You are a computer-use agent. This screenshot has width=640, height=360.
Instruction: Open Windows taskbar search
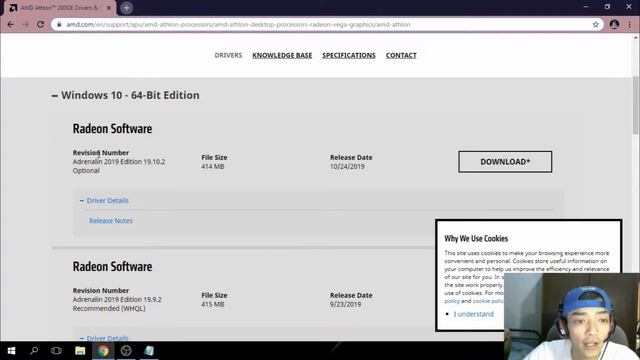coord(34,351)
